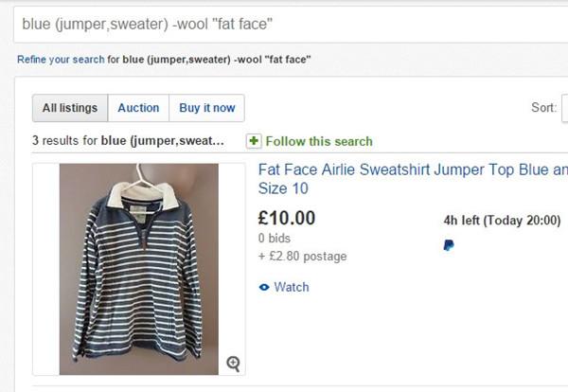Click the bold query text after Refine your search
The height and width of the screenshot is (392, 568).
[x=217, y=60]
